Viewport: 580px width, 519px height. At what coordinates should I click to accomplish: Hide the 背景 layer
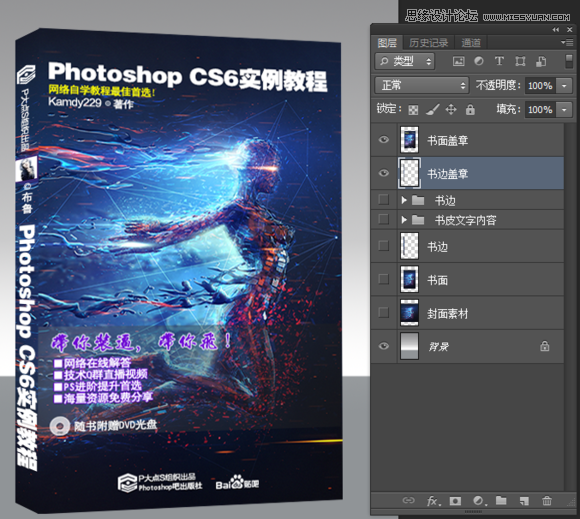(x=384, y=346)
